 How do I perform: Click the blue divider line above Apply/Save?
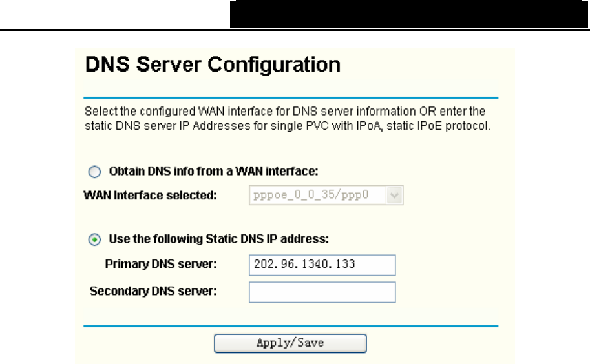(x=291, y=326)
